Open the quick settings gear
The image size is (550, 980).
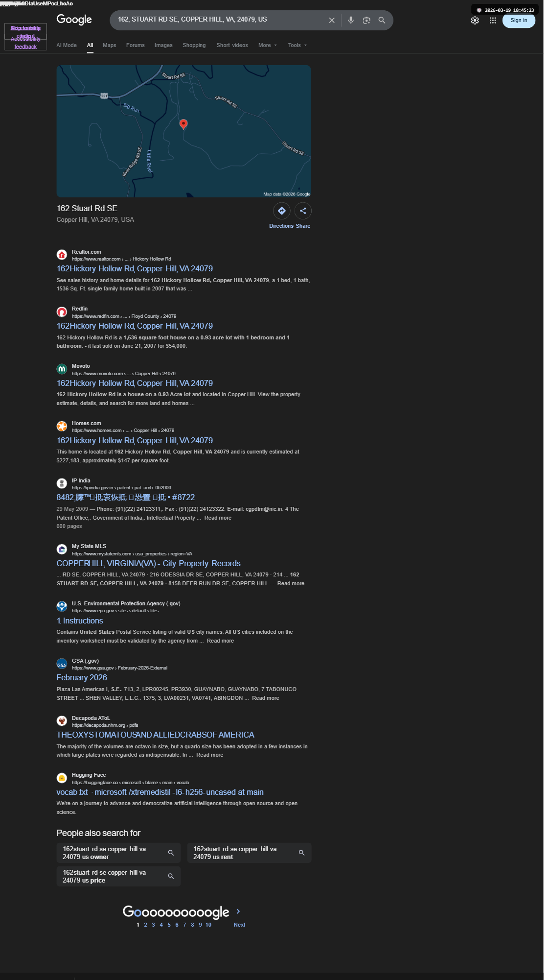475,21
